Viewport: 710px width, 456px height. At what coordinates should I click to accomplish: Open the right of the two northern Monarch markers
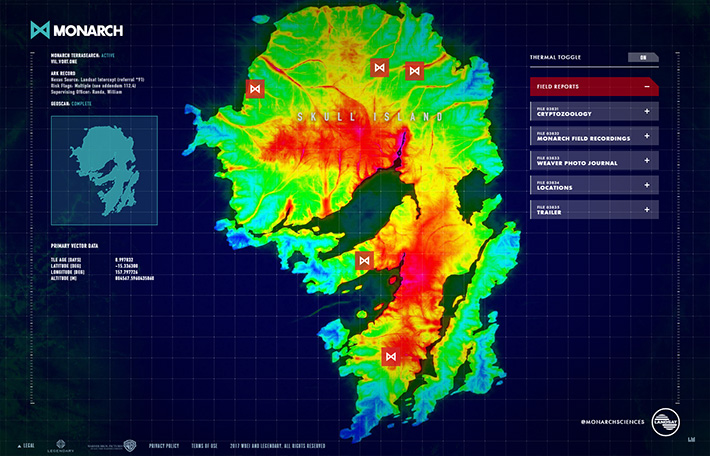point(414,71)
